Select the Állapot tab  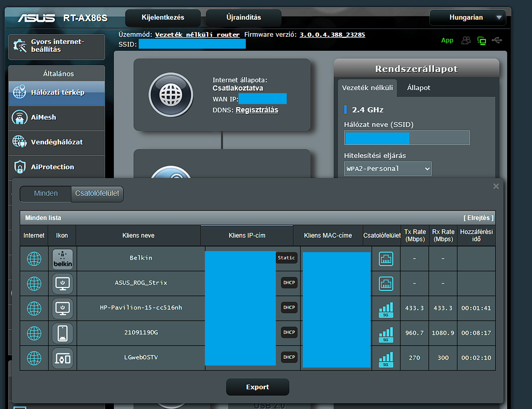tap(418, 87)
